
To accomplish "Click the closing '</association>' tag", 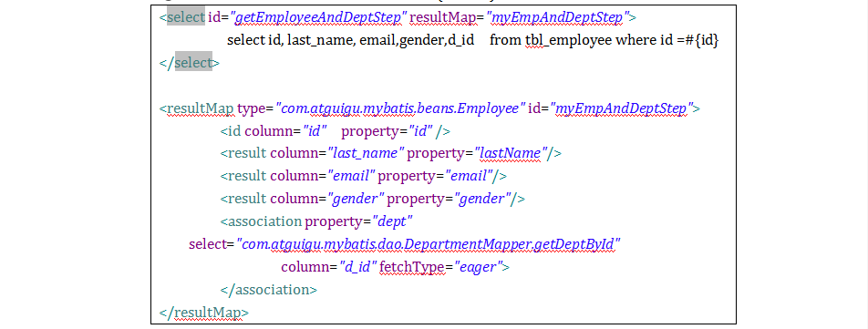I will pyautogui.click(x=268, y=290).
